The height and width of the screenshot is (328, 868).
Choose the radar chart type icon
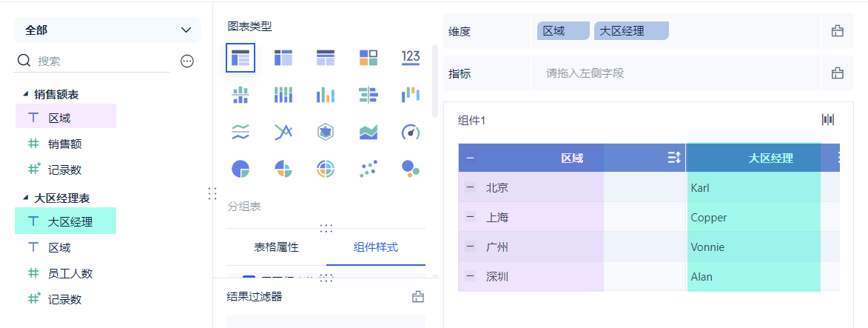326,132
